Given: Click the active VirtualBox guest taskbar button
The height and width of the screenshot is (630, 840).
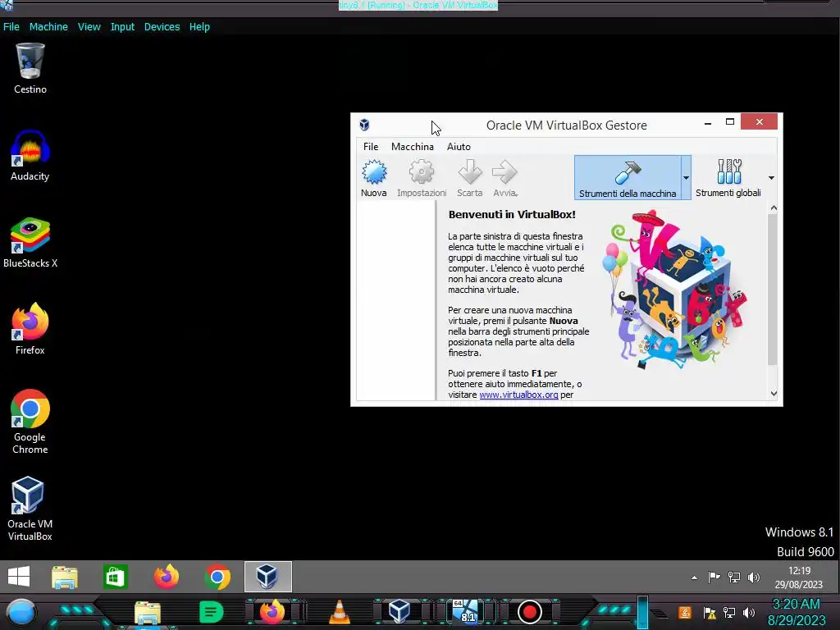Looking at the screenshot, I should click(268, 577).
